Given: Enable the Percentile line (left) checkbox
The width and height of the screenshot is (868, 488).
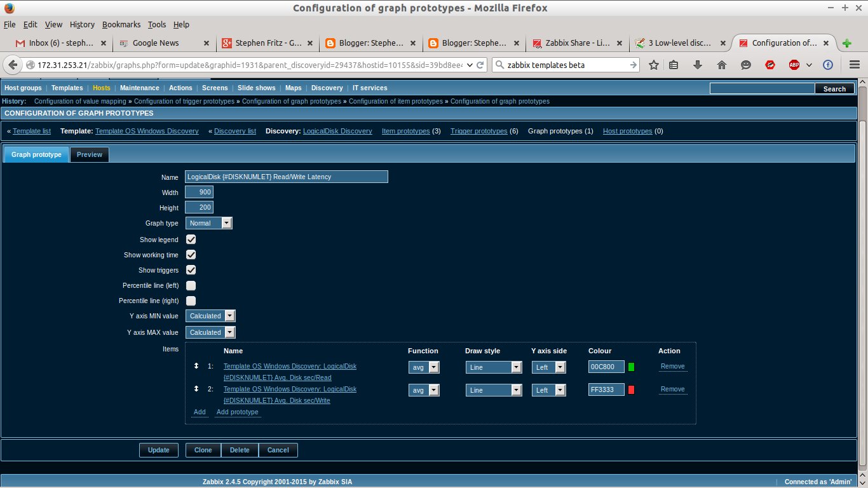Looking at the screenshot, I should pos(191,285).
